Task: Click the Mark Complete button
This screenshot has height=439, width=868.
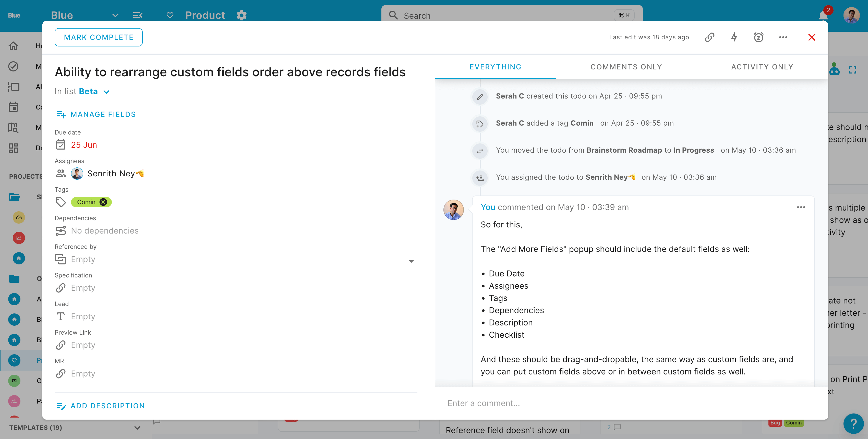Action: (x=98, y=37)
